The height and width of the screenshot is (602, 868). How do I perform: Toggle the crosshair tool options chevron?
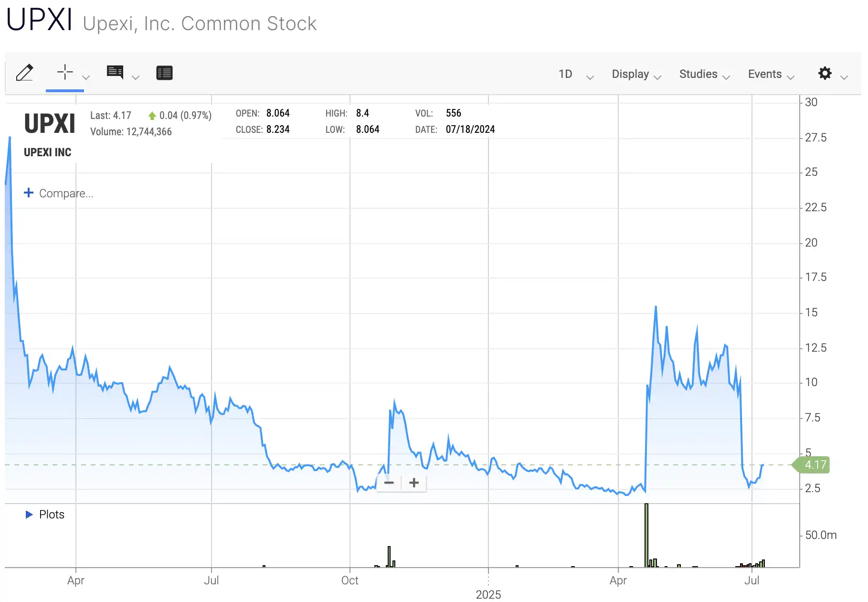pyautogui.click(x=86, y=77)
